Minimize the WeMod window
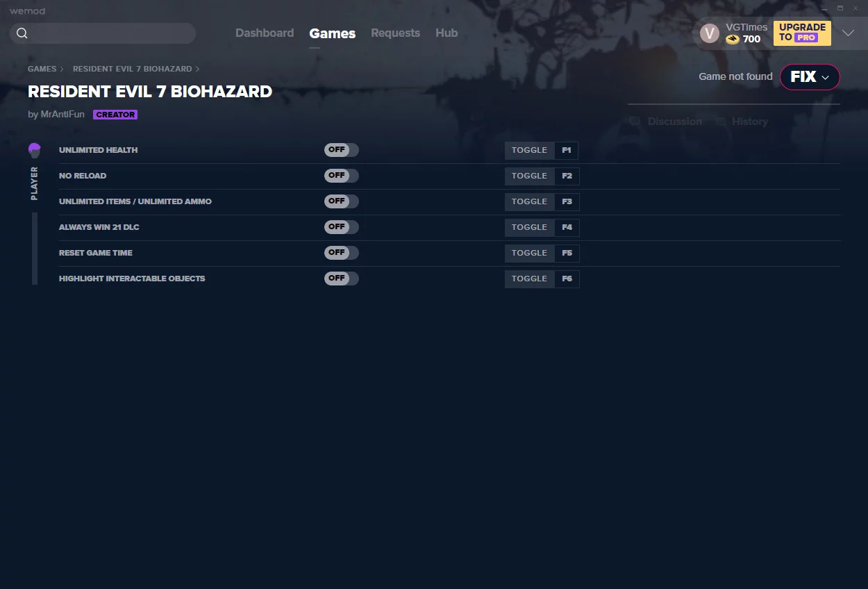 [824, 8]
